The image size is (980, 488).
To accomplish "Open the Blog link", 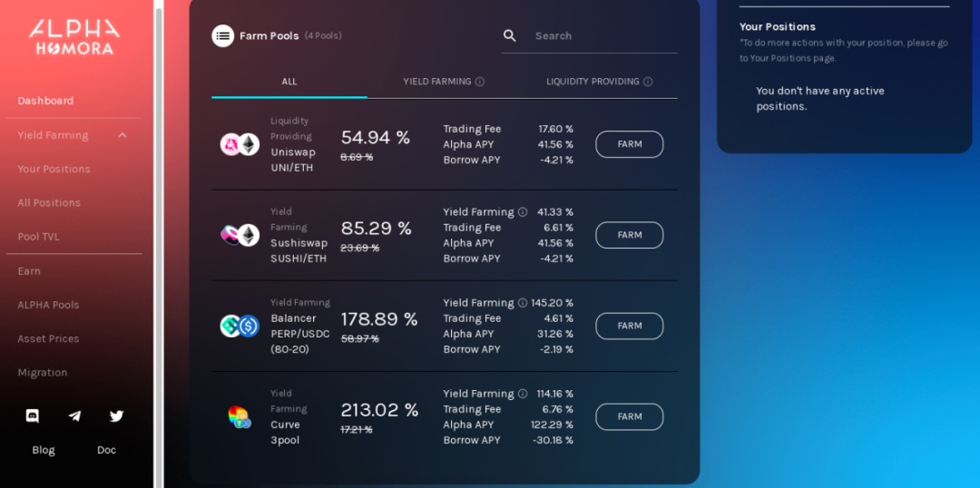I will click(44, 450).
